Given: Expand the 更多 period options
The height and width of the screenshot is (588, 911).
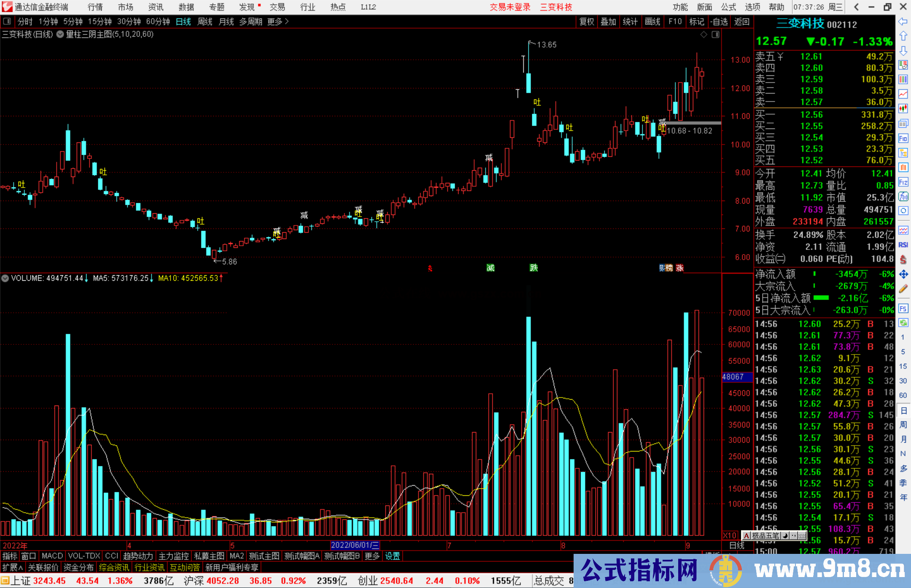Looking at the screenshot, I should coord(278,21).
